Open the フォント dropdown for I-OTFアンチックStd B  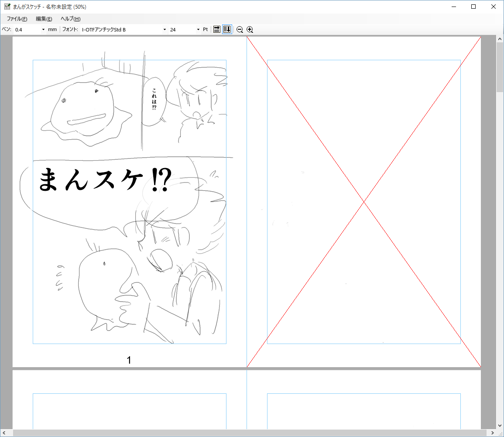click(x=165, y=29)
